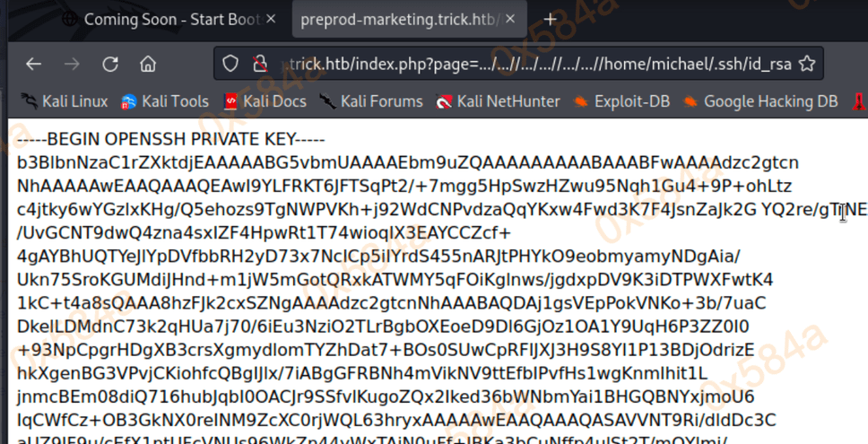
Task: Open the browser home page
Action: click(148, 65)
